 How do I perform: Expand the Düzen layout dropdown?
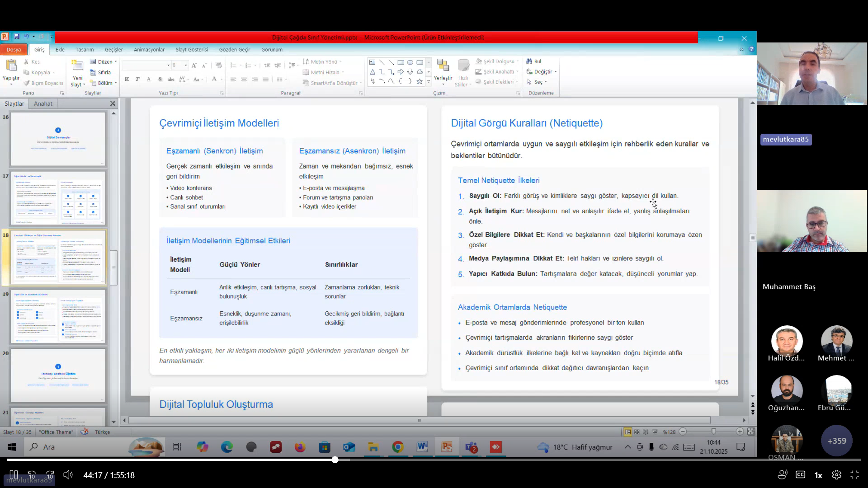coord(104,62)
